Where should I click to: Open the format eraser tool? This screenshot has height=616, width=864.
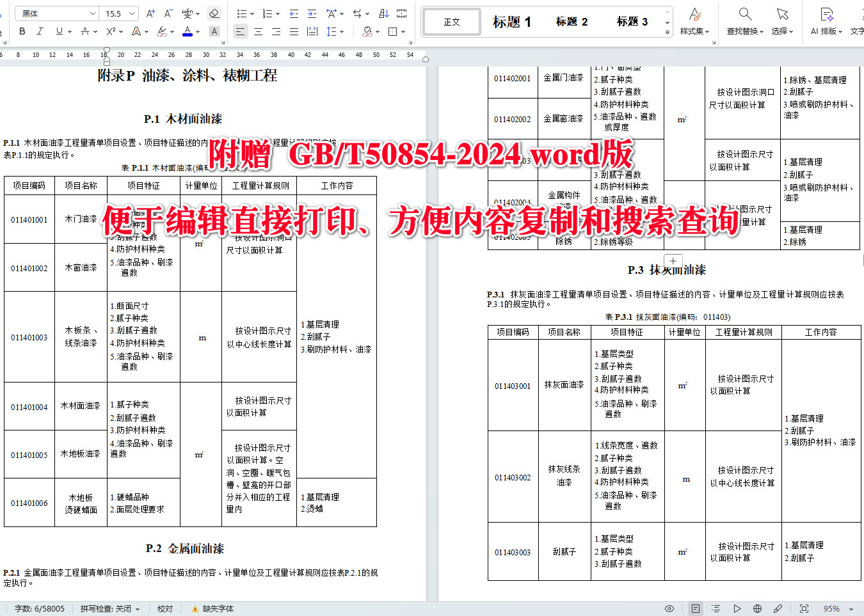214,12
